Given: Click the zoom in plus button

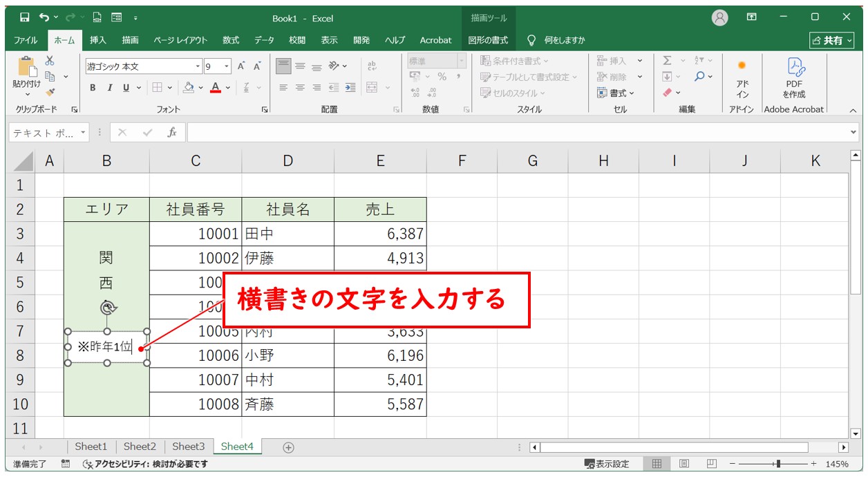Looking at the screenshot, I should [813, 464].
